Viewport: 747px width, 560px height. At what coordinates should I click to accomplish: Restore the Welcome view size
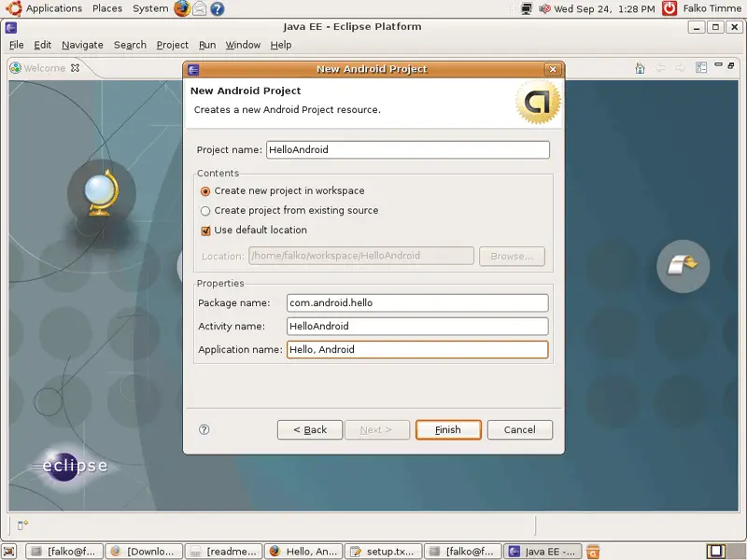[x=731, y=65]
